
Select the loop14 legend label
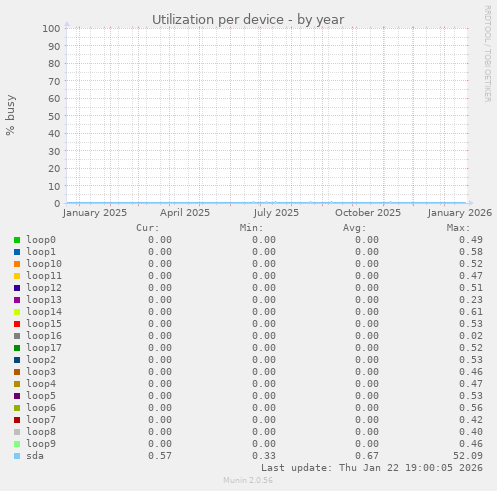pos(44,312)
